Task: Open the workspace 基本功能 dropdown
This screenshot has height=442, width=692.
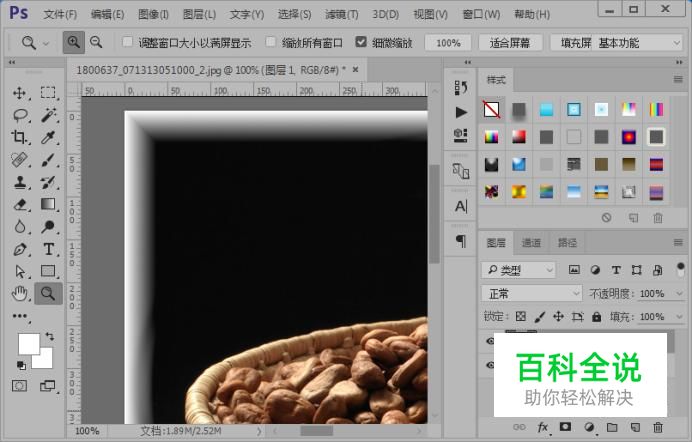Action: click(x=639, y=43)
